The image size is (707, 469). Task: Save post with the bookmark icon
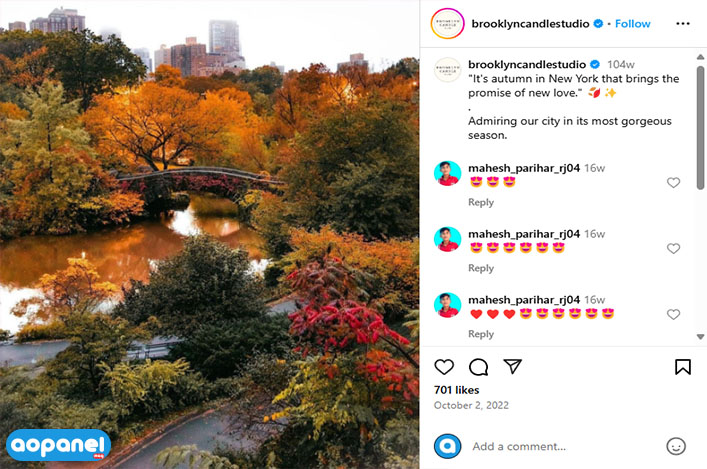click(683, 367)
